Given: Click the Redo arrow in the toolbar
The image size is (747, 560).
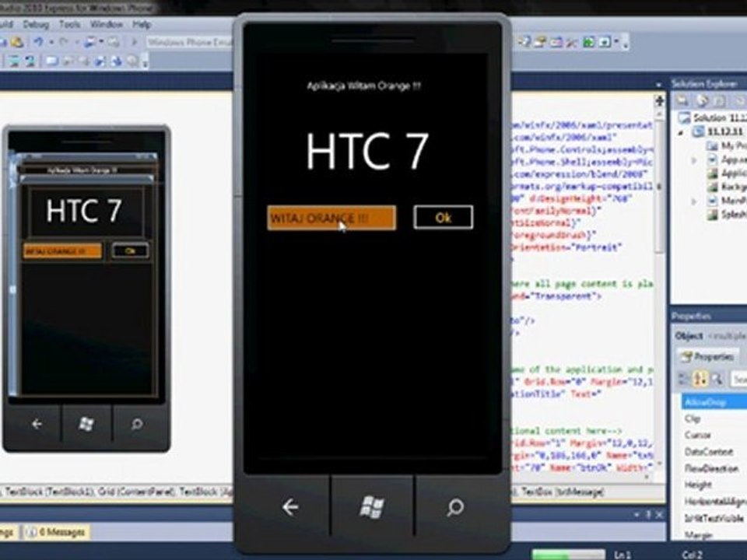Looking at the screenshot, I should tap(63, 42).
